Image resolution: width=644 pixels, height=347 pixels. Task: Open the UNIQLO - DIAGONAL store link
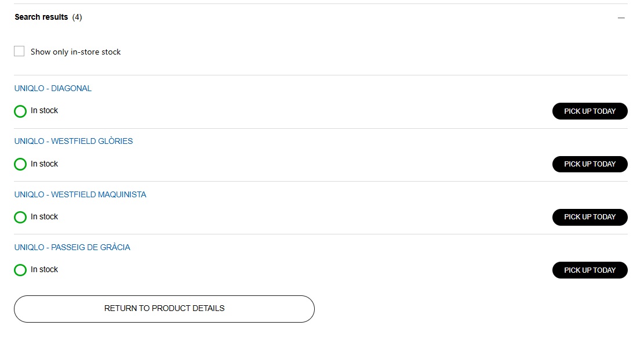[x=53, y=89]
